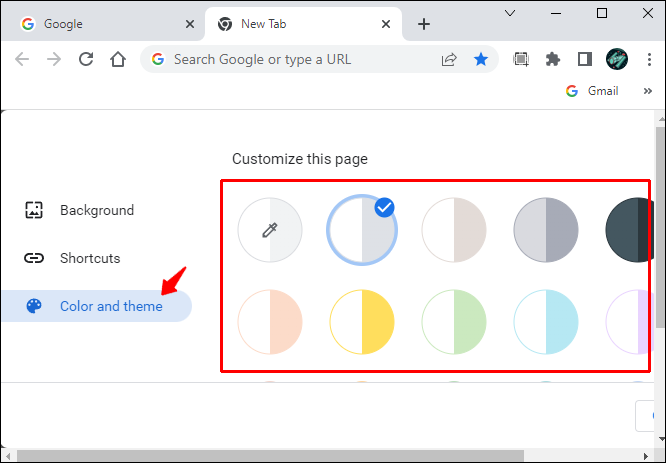Open the screenshot capture extension icon
666x463 pixels.
click(521, 59)
